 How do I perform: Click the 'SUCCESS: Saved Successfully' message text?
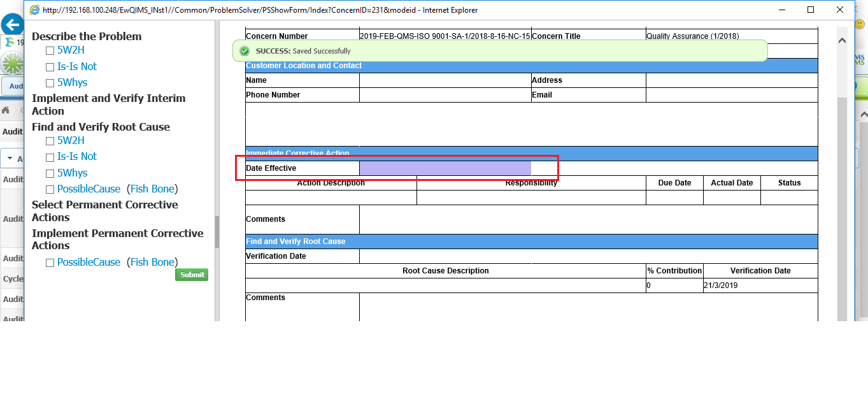point(303,51)
